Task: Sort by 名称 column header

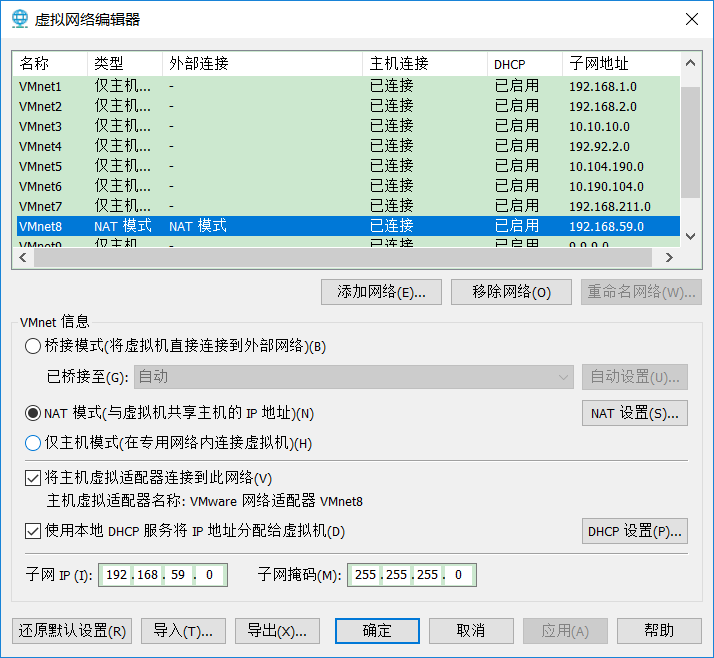Action: tap(50, 64)
